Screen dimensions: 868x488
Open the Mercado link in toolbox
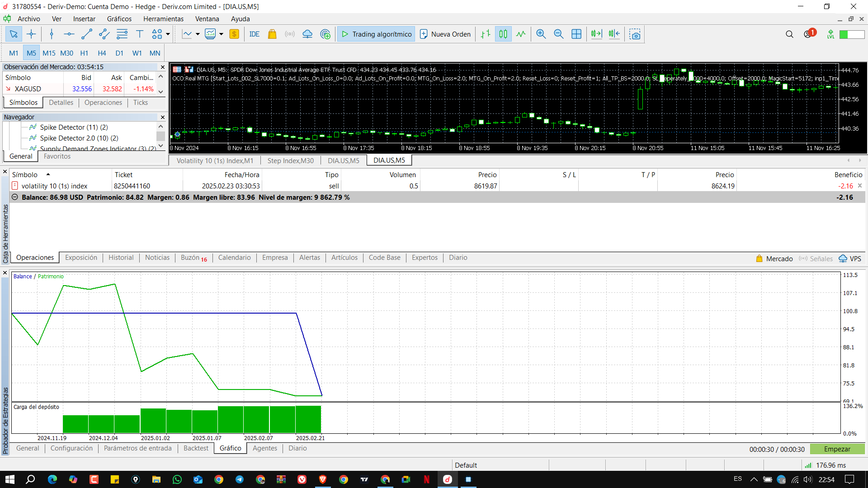(x=774, y=258)
